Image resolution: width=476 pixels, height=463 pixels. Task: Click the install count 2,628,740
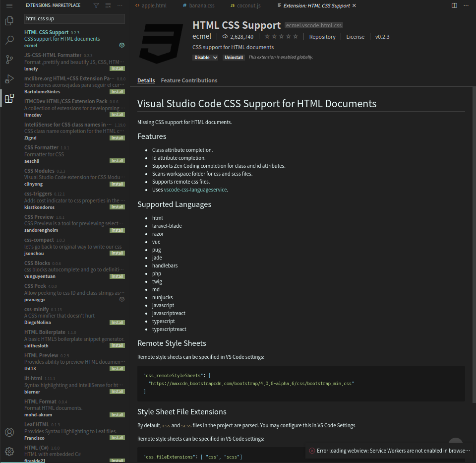pos(238,37)
